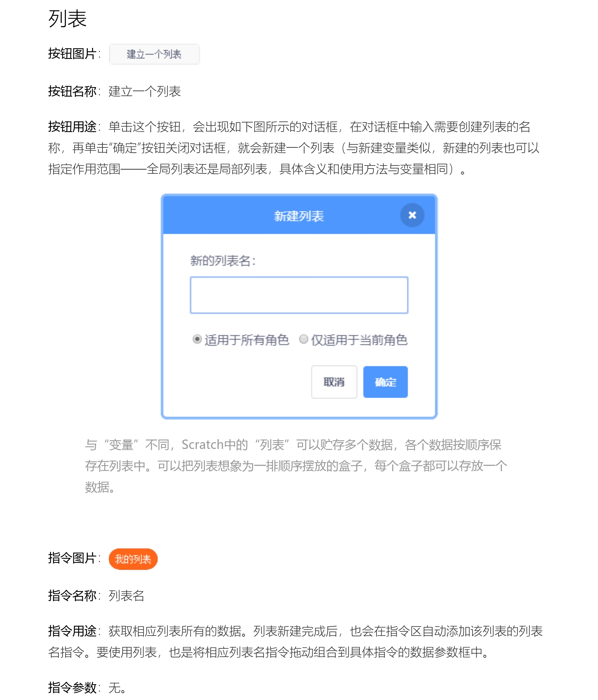Click the 新建列表 dialog title bar
Image resolution: width=598 pixels, height=700 pixels.
click(299, 215)
